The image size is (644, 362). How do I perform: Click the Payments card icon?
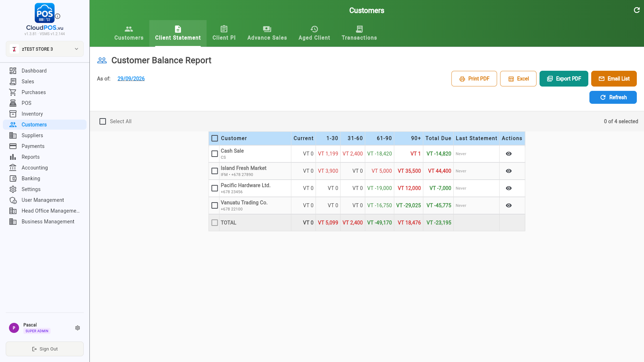coord(13,146)
